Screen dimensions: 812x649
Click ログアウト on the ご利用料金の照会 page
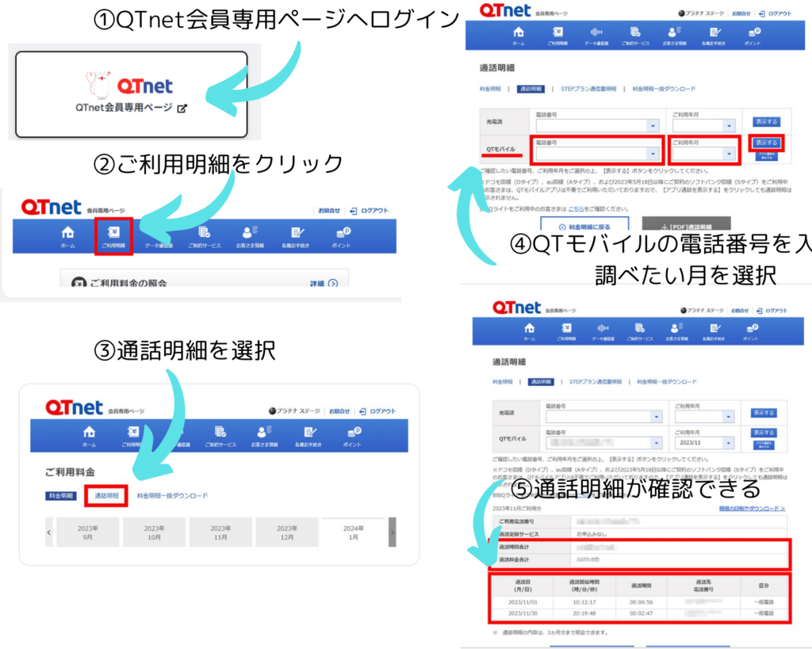(370, 211)
